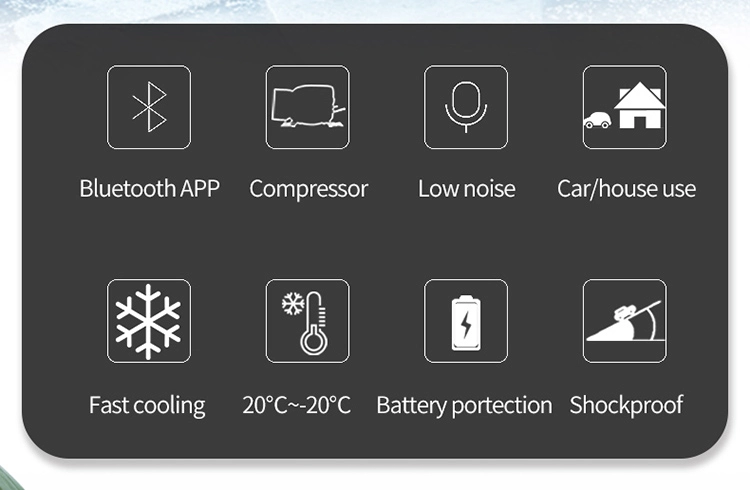Select the car and house icon
The image size is (750, 490).
(x=625, y=107)
